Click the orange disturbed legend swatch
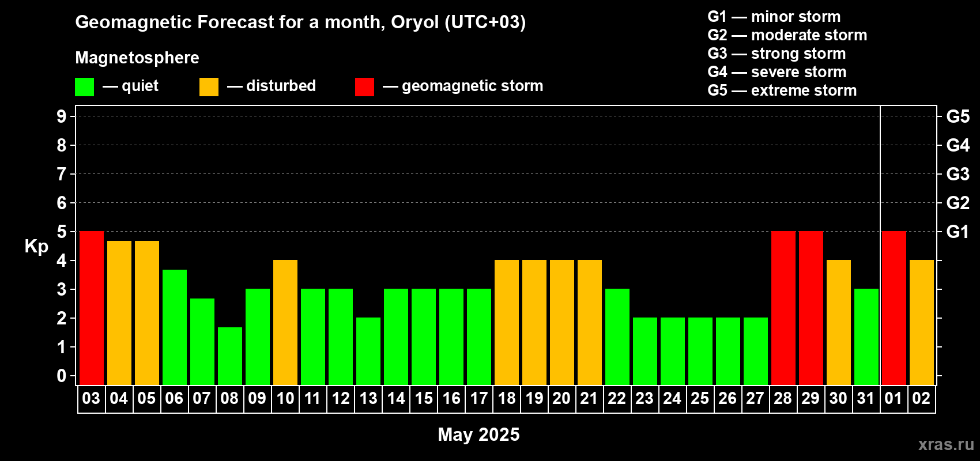 [209, 87]
